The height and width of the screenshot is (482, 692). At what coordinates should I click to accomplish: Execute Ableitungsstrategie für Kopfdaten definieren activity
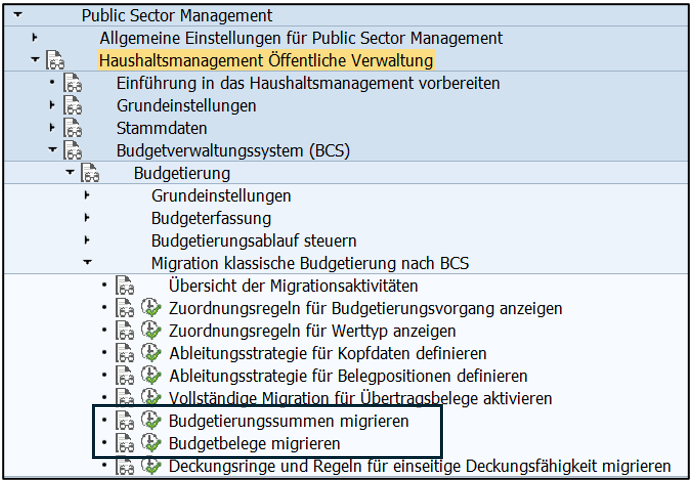tap(152, 353)
